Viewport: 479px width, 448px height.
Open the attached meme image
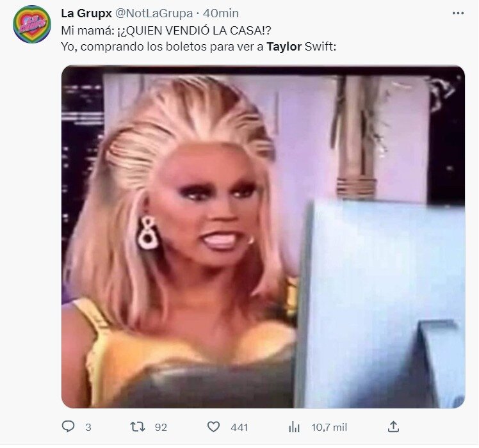point(263,237)
